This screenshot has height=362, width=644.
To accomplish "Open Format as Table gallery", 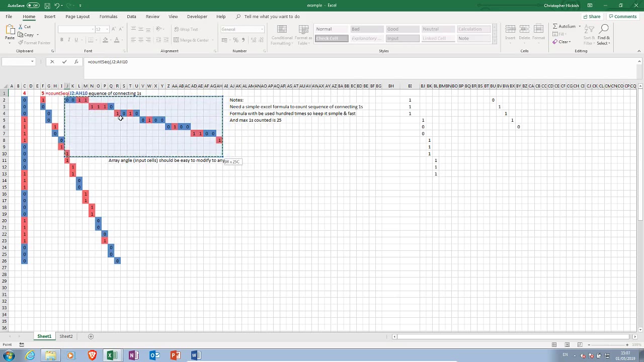I will pyautogui.click(x=303, y=35).
